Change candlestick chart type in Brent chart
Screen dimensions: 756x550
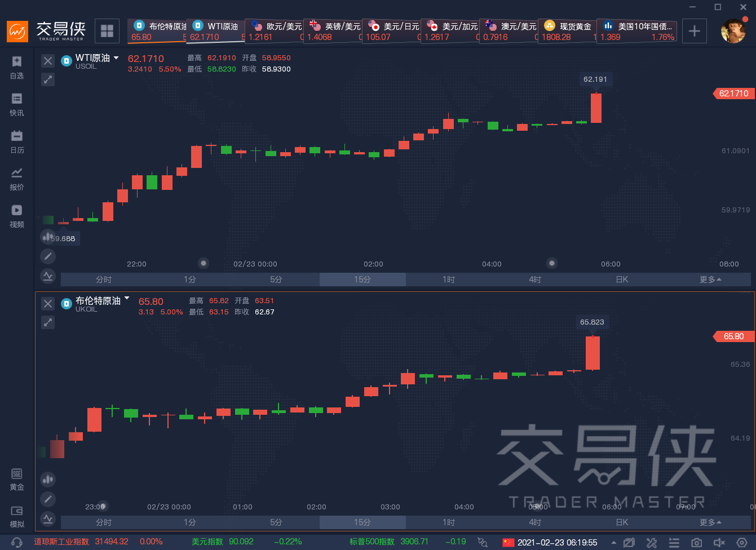[48, 480]
